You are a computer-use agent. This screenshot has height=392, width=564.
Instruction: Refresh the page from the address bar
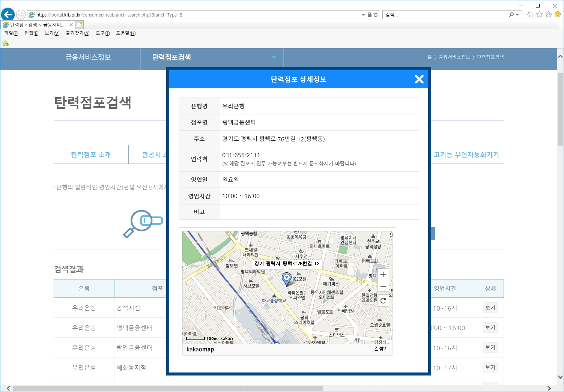point(376,15)
